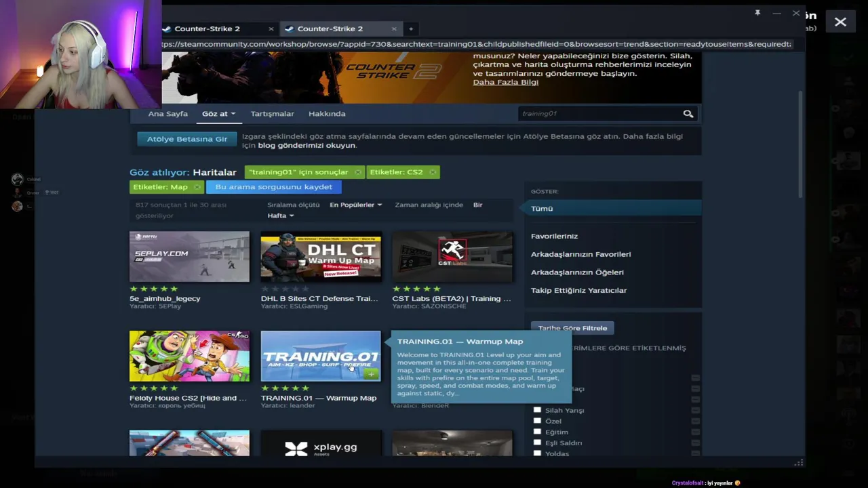
Task: Open the Hakkında tab
Action: (327, 114)
